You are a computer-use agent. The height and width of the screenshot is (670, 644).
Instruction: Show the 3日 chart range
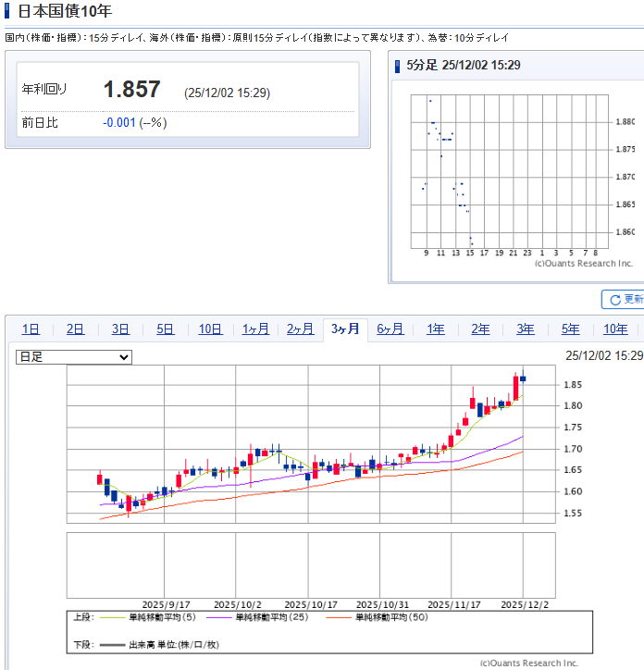(x=120, y=329)
